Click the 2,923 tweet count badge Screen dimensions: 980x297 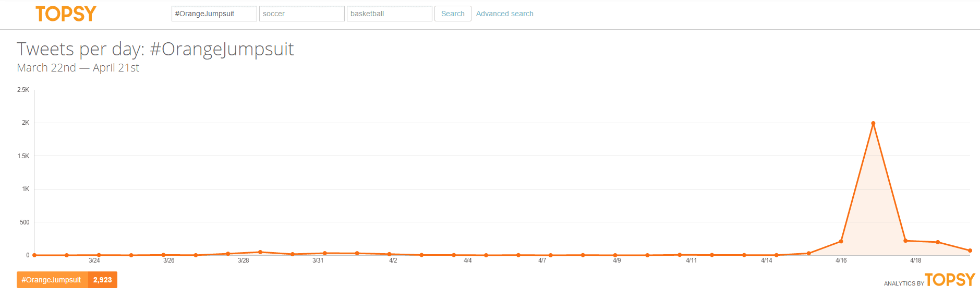coord(103,280)
